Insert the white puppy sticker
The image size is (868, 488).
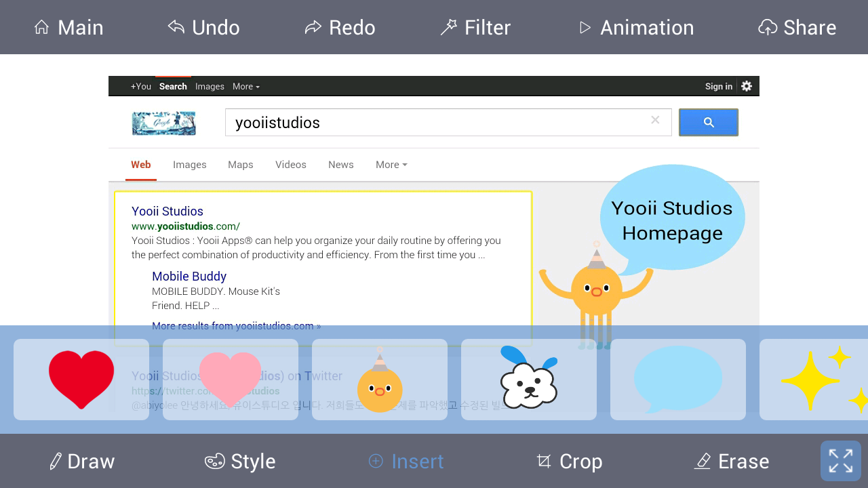coord(529,380)
